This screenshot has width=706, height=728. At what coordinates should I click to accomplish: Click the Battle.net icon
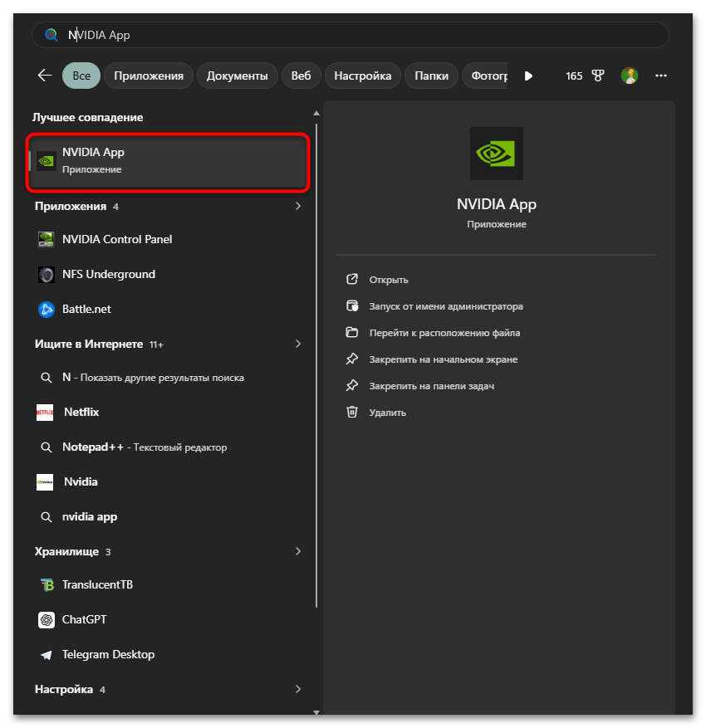pyautogui.click(x=46, y=310)
